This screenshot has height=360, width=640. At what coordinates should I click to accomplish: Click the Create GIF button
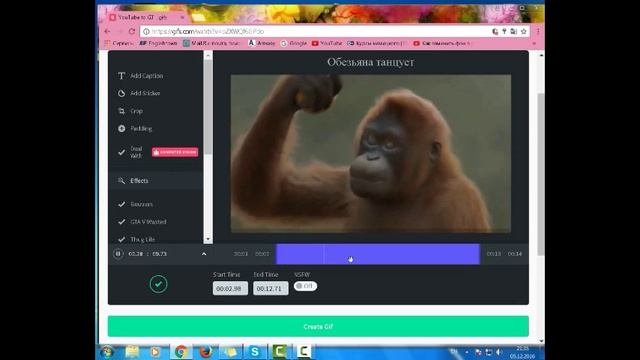(318, 327)
